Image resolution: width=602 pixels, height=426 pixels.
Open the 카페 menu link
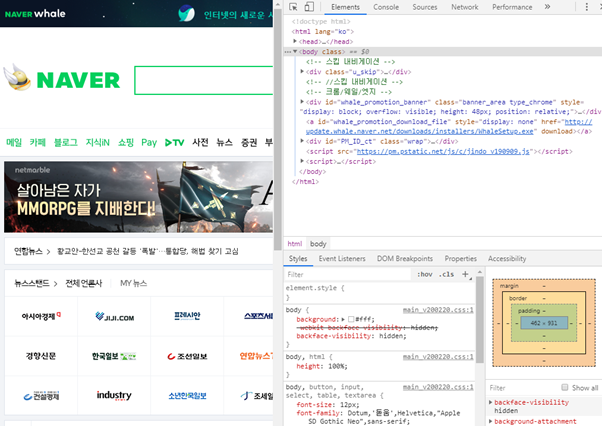point(38,142)
